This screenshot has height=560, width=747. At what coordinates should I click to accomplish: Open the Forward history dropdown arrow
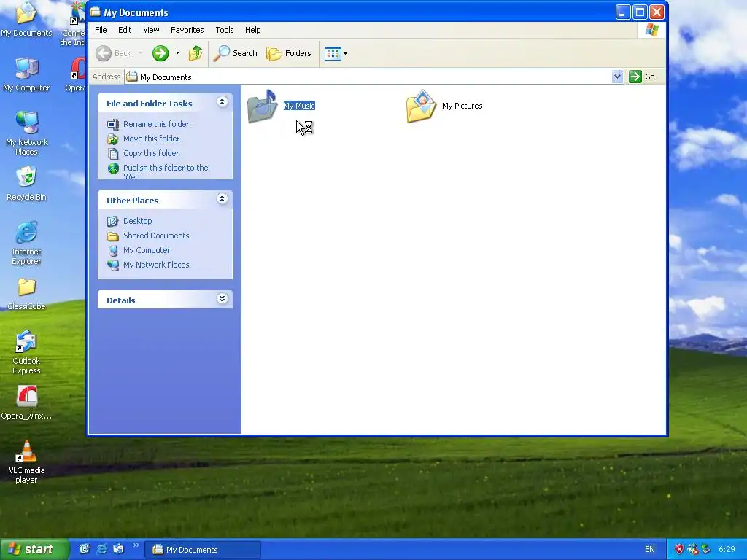point(178,53)
